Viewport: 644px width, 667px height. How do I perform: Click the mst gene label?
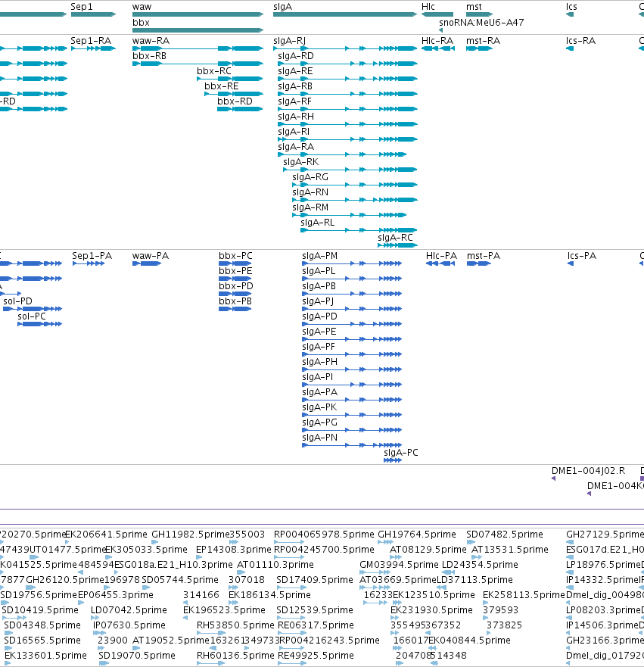coord(474,7)
